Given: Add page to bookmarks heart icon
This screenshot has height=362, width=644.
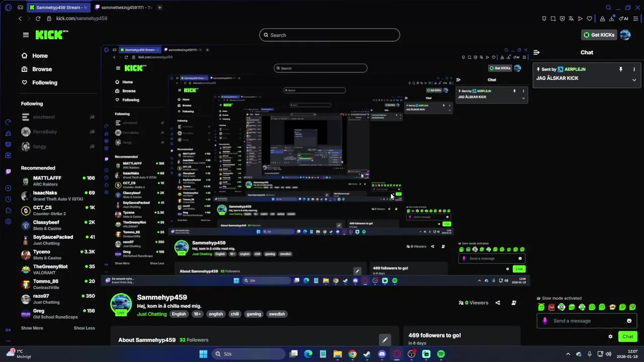Looking at the screenshot, I should 589,19.
